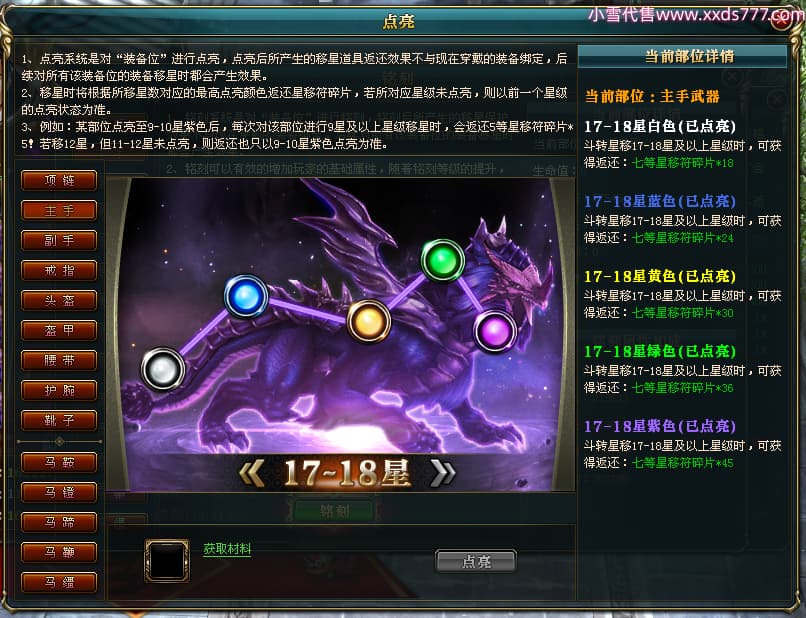Image resolution: width=806 pixels, height=618 pixels.
Task: Go to next star tier arrow
Action: tap(443, 473)
